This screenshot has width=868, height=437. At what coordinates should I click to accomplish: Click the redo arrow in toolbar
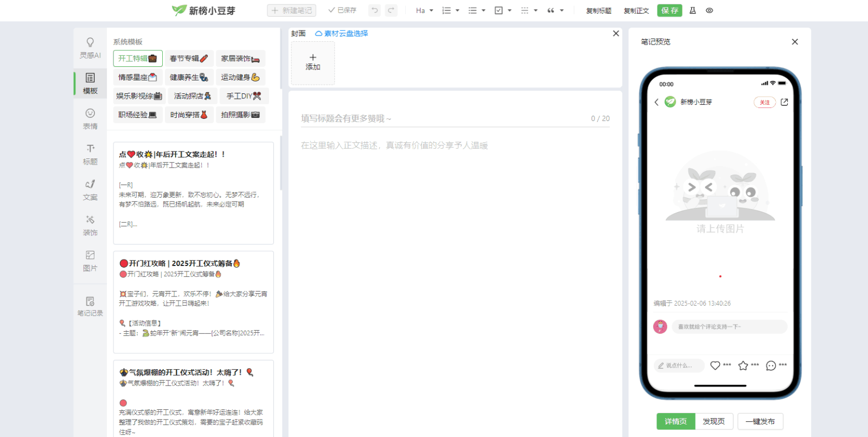(x=391, y=10)
